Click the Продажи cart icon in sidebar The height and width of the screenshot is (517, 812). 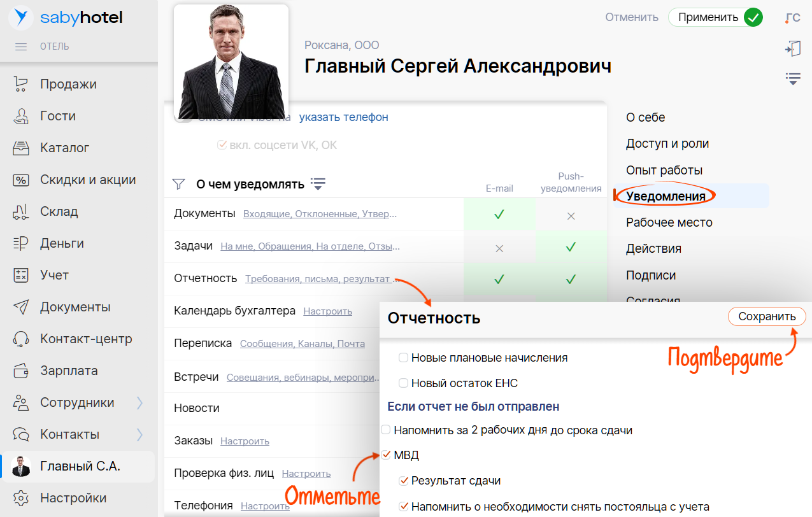[x=20, y=84]
